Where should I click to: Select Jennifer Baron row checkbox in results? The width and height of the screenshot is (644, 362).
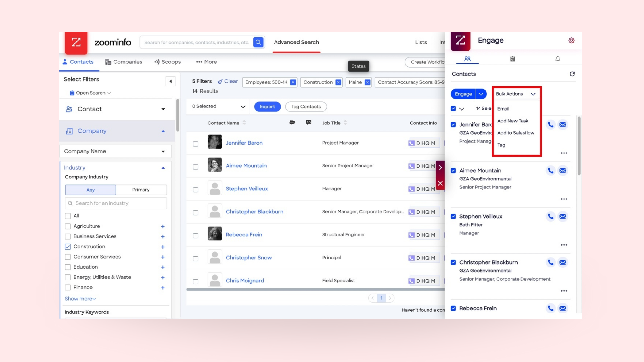point(195,144)
